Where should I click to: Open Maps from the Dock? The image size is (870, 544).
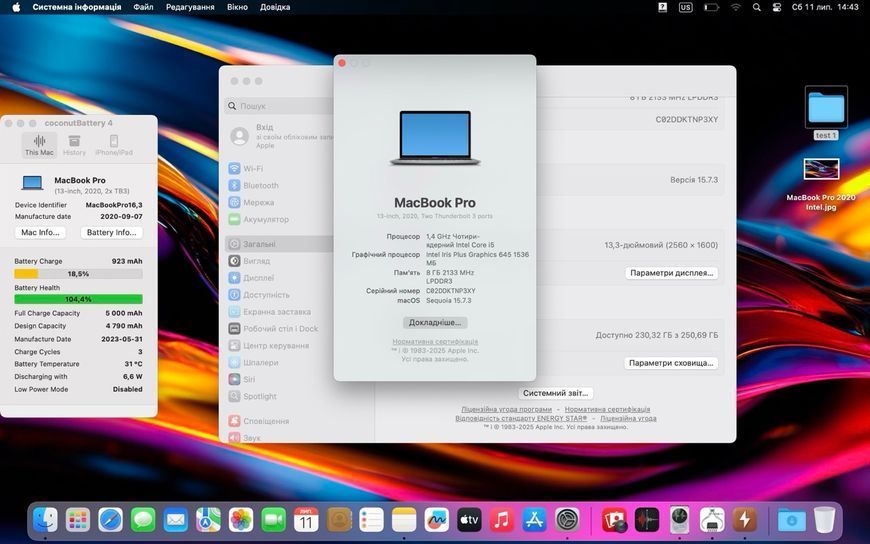click(x=208, y=521)
